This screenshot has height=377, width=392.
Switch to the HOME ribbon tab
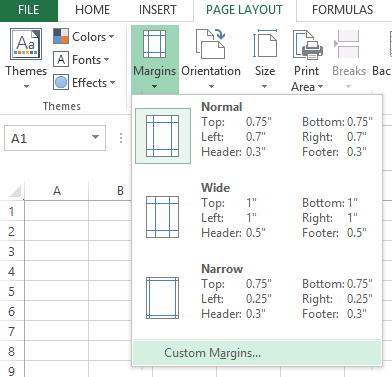93,10
